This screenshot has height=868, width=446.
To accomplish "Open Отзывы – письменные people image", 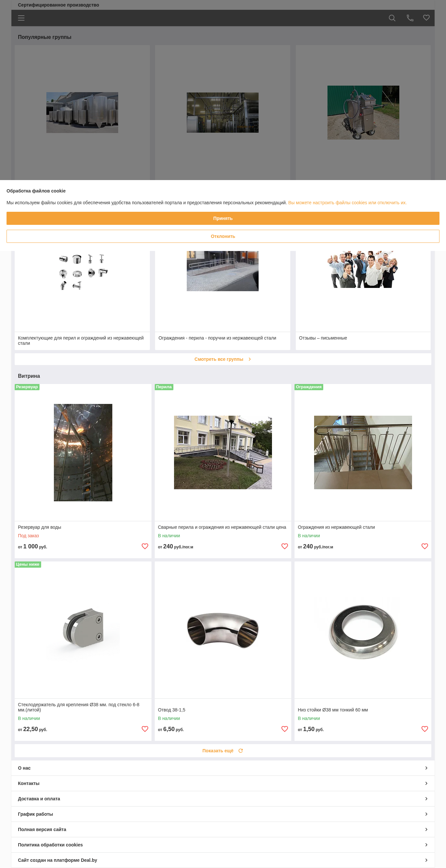I will (363, 270).
